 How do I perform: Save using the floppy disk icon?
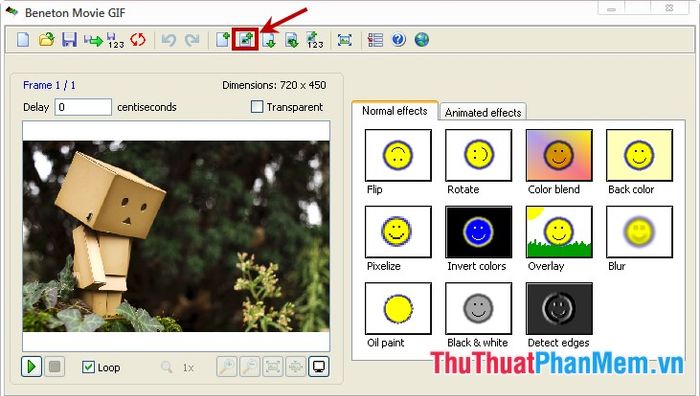pyautogui.click(x=69, y=40)
